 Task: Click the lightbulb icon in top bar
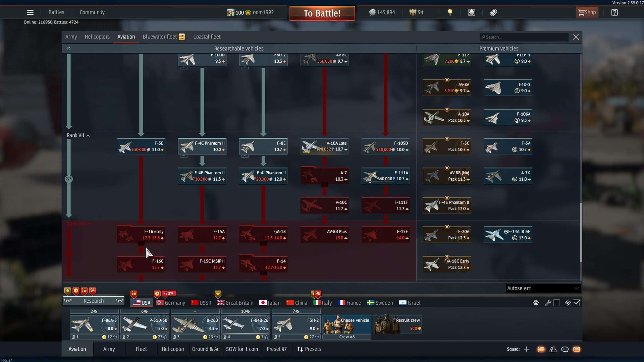[450, 12]
